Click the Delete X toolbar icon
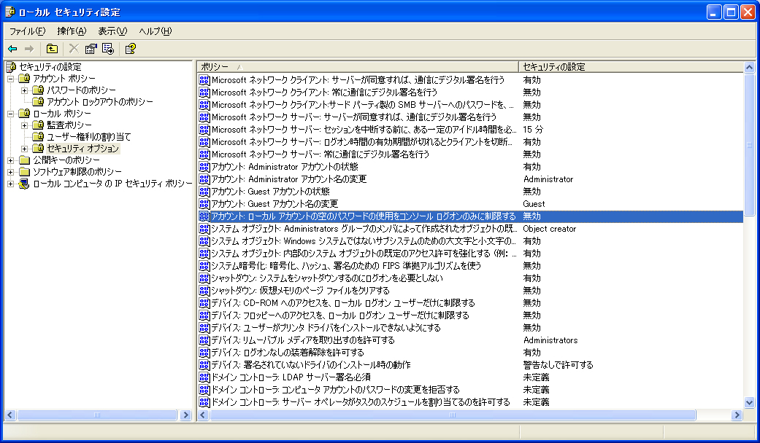 74,48
